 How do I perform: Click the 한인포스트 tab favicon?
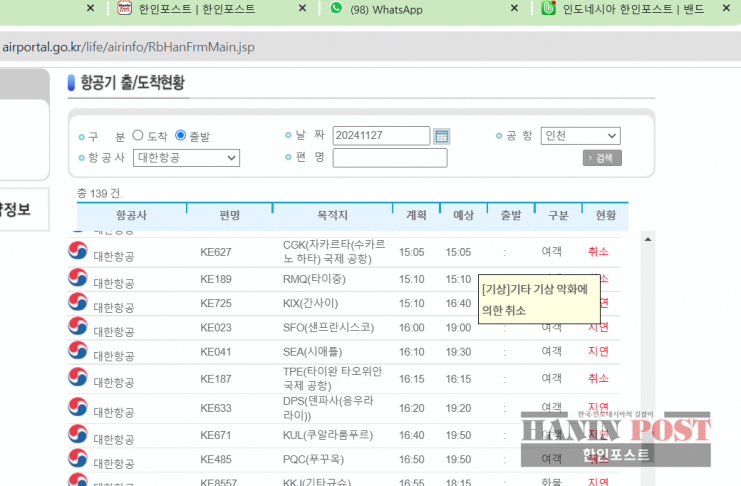click(x=125, y=9)
